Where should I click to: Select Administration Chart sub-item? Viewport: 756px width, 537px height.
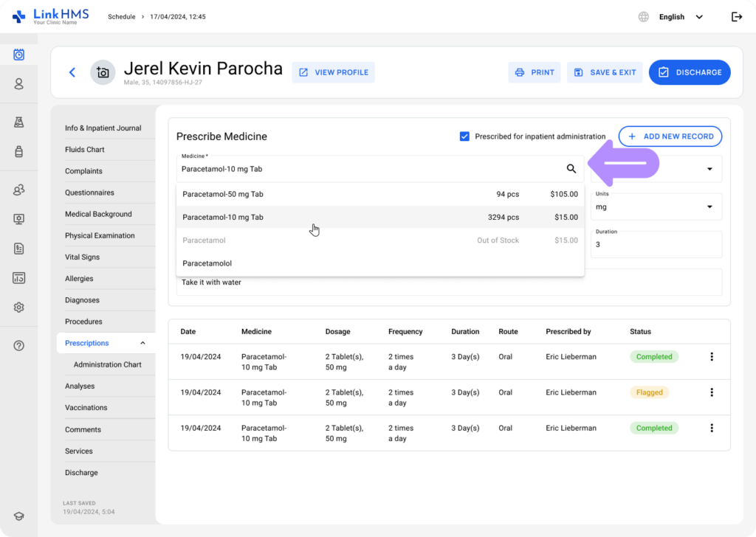point(107,364)
